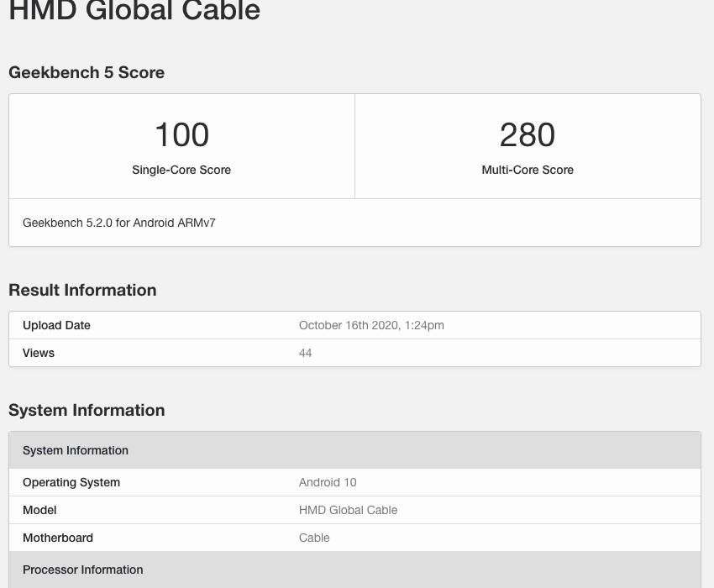Click the Cable motherboard value
The width and height of the screenshot is (714, 588).
(314, 538)
